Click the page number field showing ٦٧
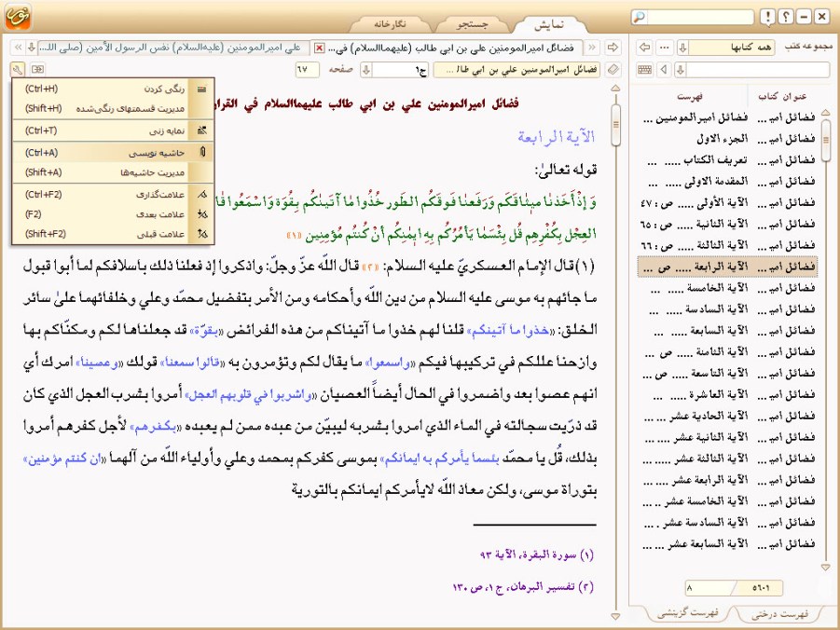 (307, 70)
